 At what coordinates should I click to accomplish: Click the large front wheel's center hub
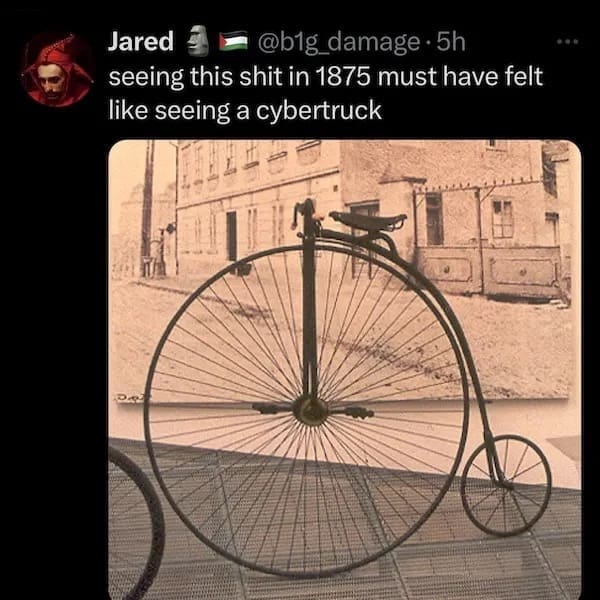pos(310,411)
